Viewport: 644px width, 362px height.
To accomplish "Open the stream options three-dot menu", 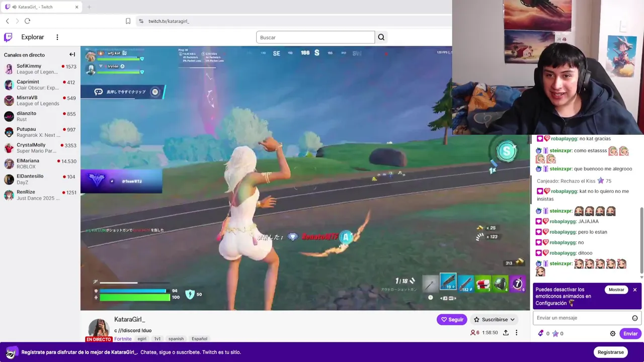I will [516, 333].
